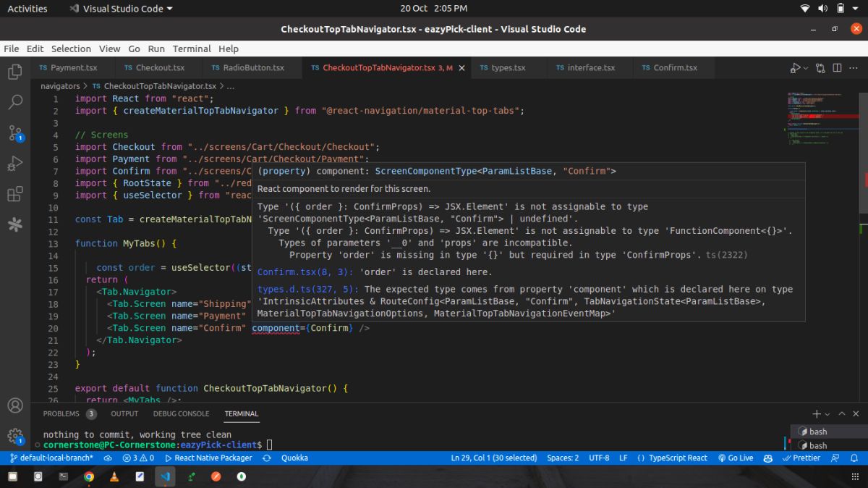Change file encoding UTF-8
Viewport: 868px width, 488px height.
(x=599, y=458)
